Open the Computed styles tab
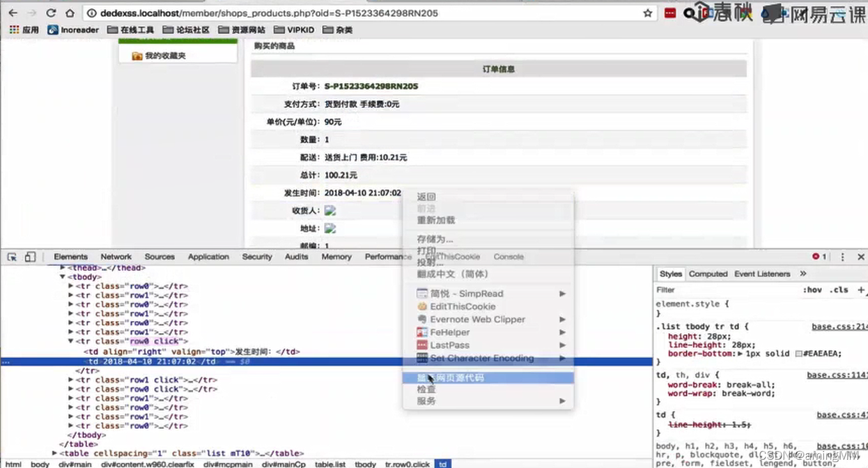 click(x=708, y=274)
